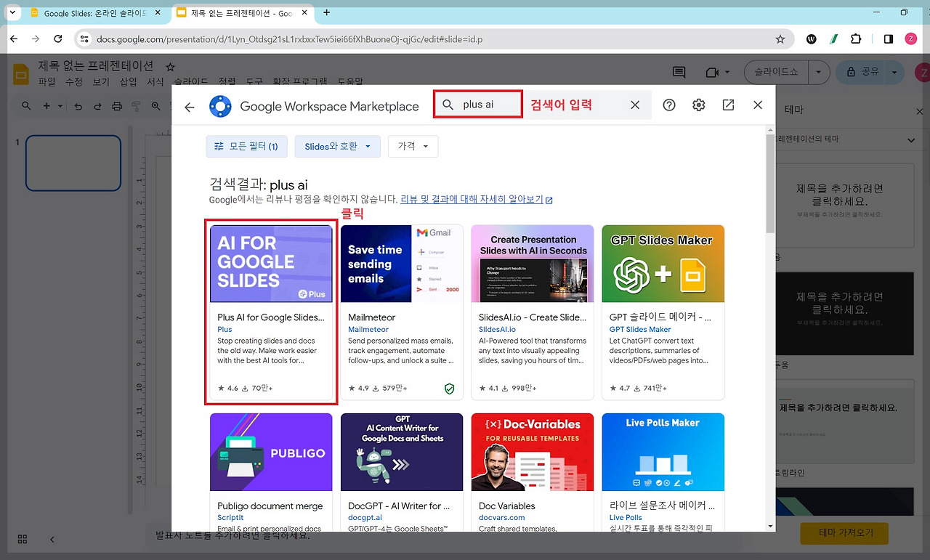930x560 pixels.
Task: Open Marketplace settings gear icon
Action: tap(699, 105)
